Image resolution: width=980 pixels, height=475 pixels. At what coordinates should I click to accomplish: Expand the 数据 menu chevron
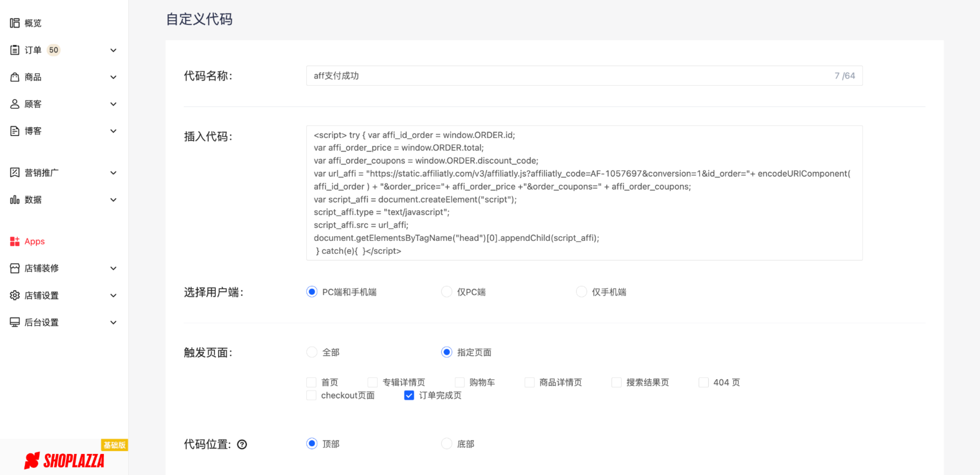point(113,200)
